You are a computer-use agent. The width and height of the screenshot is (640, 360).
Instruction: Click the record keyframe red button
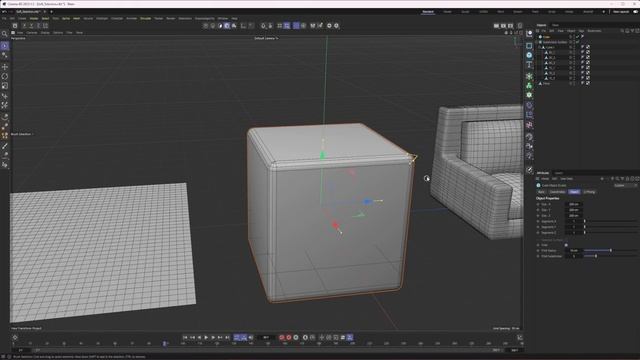click(282, 338)
